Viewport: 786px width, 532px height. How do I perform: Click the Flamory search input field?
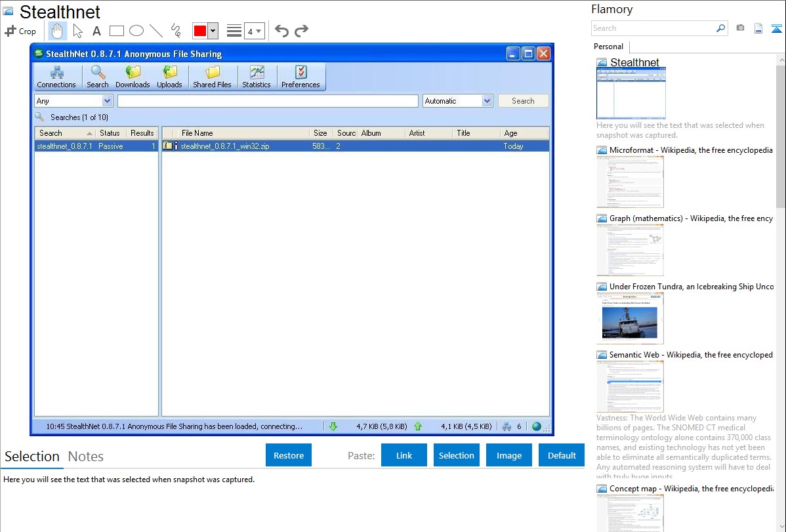(653, 28)
